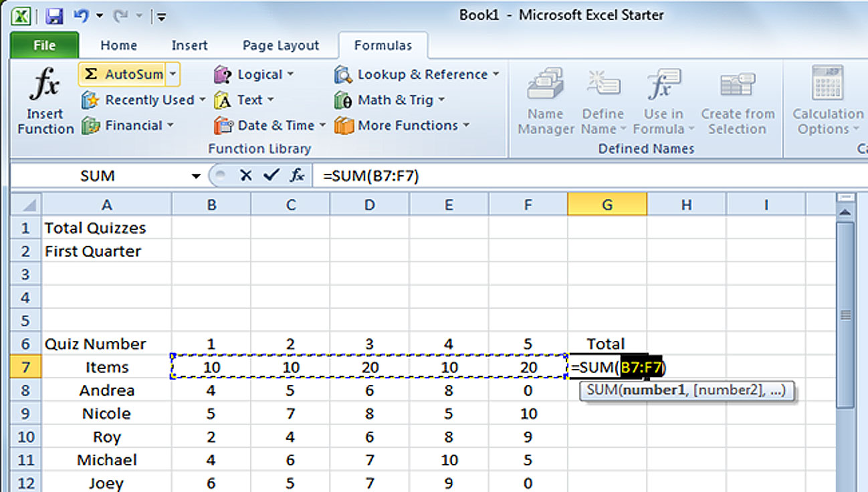Image resolution: width=868 pixels, height=492 pixels.
Task: Select row 1 header
Action: [x=27, y=228]
